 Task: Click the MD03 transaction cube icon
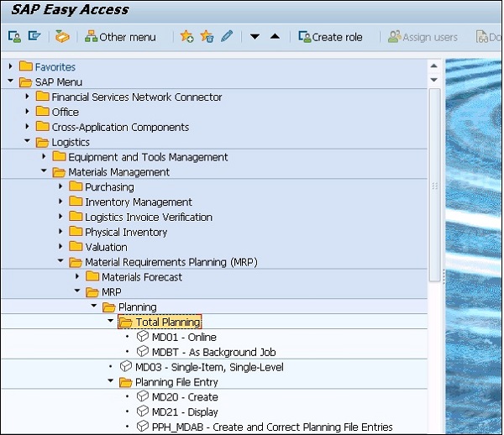126,366
